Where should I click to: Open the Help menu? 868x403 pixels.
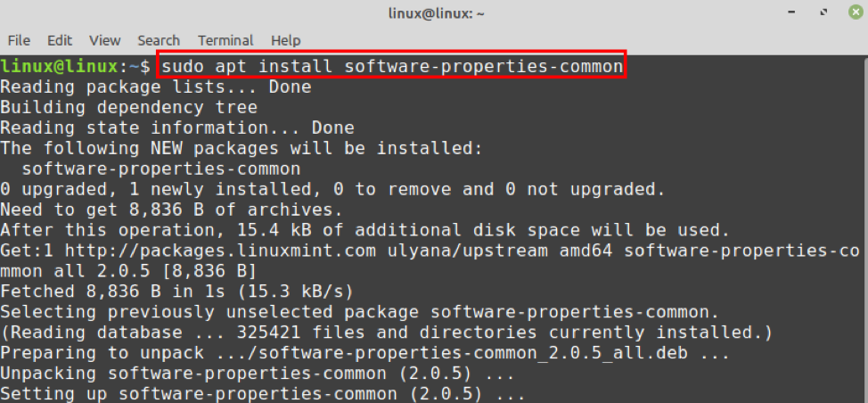coord(285,40)
